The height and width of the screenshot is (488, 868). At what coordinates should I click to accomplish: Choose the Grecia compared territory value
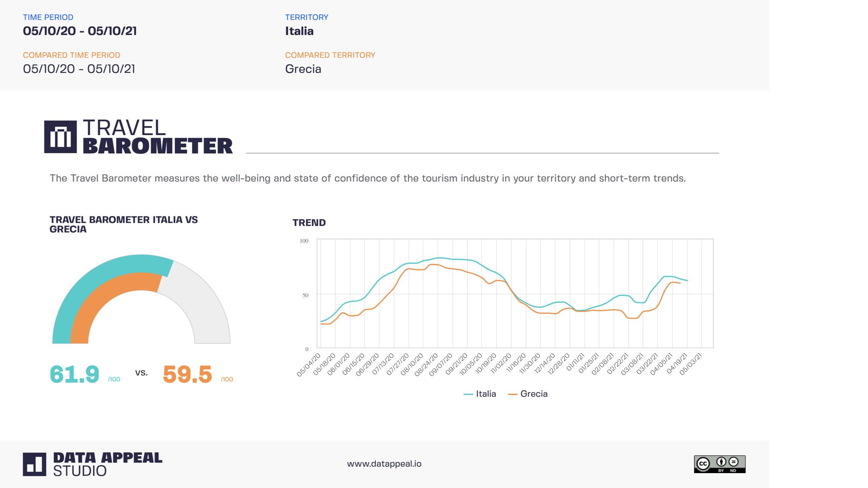(x=303, y=69)
